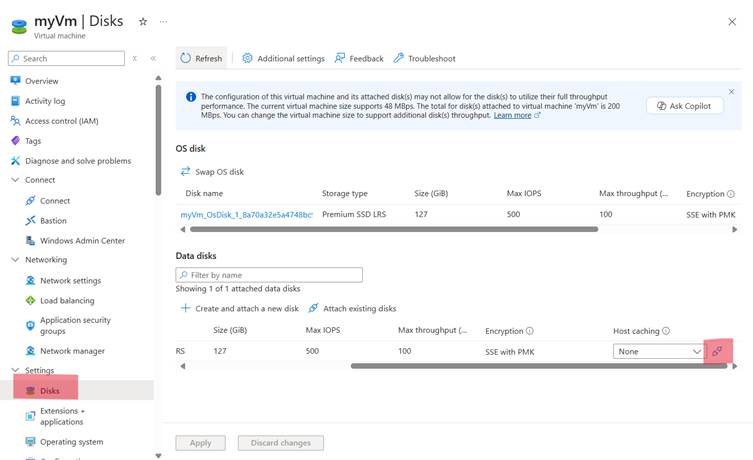
Task: Open Troubleshoot wrench icon
Action: point(399,58)
